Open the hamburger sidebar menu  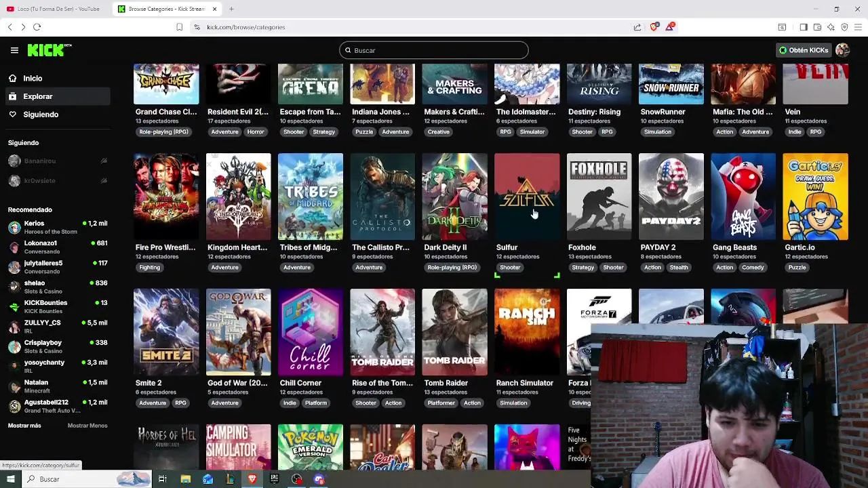pos(14,50)
